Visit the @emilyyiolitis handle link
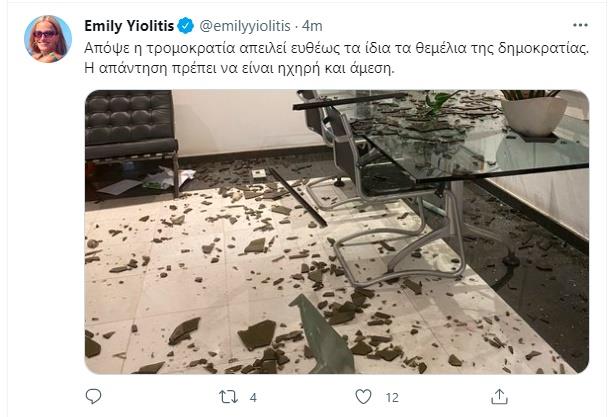 245,26
